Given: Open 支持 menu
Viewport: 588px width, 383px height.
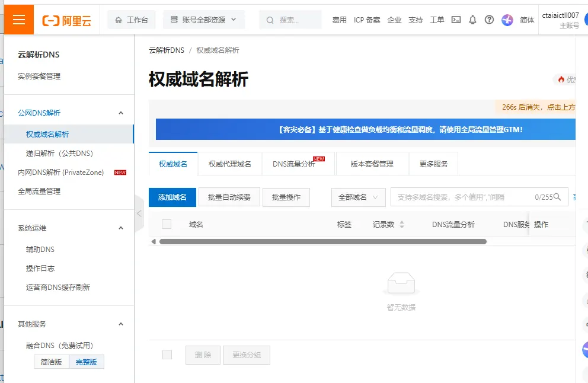Looking at the screenshot, I should point(416,20).
